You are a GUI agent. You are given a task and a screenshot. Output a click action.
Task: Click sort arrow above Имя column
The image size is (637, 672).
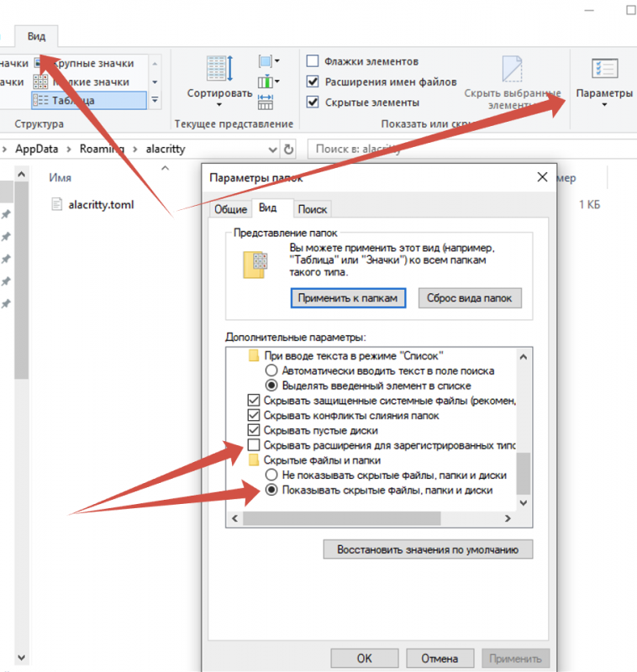(165, 168)
